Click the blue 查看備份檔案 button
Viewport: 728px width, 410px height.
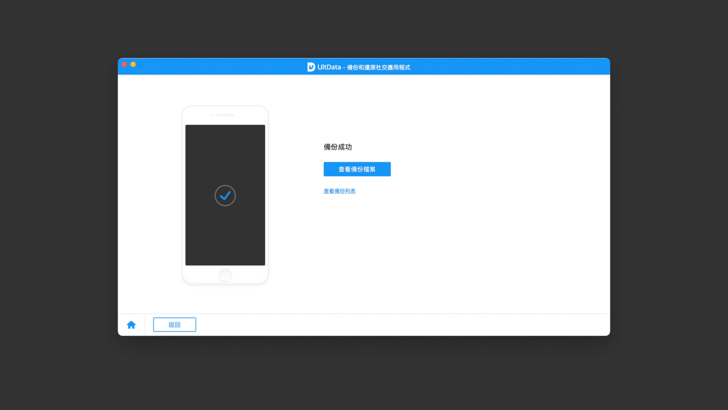pos(357,169)
